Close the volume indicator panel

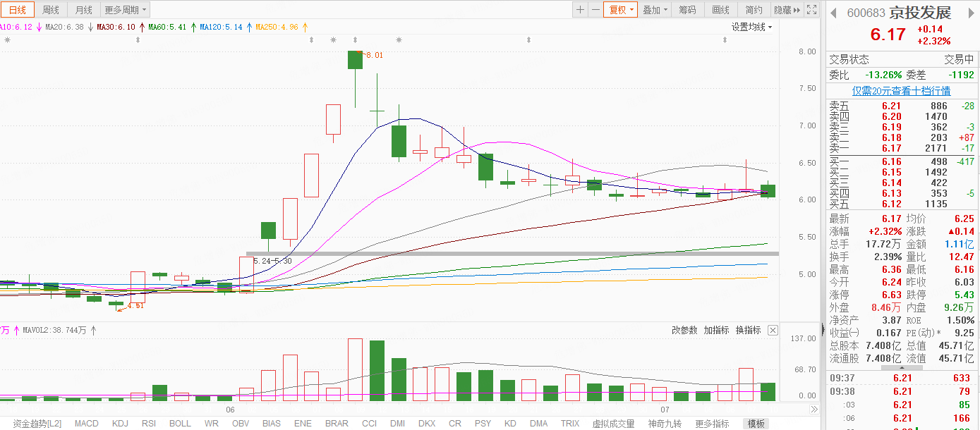click(x=773, y=330)
